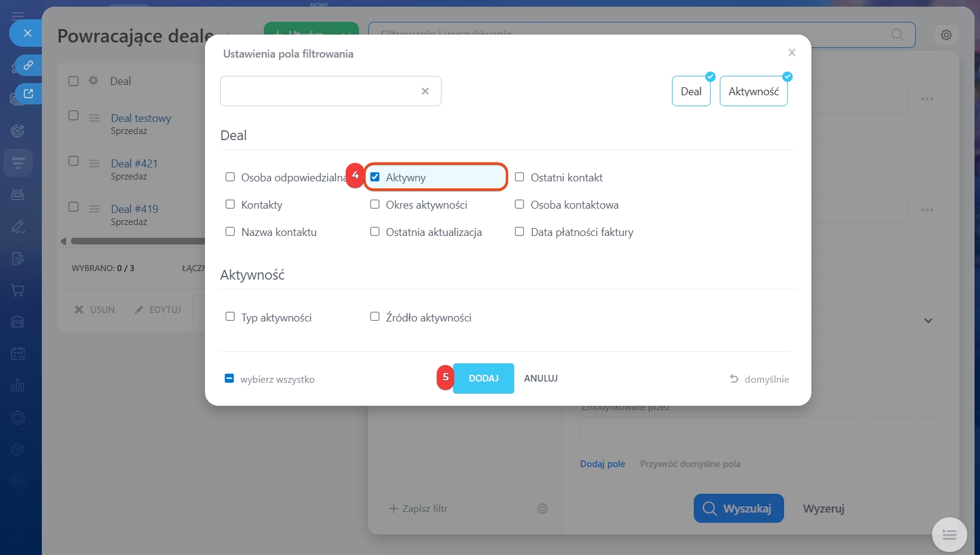Open the round list button at the bottom right
The image size is (980, 555).
pyautogui.click(x=950, y=535)
